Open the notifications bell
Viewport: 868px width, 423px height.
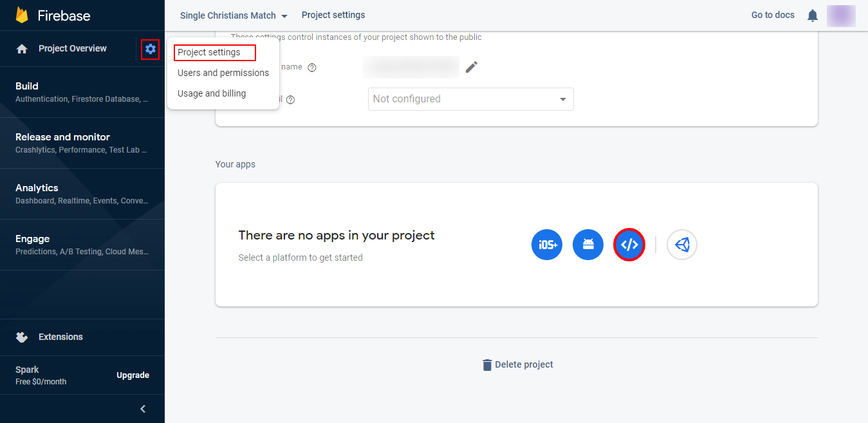[813, 15]
